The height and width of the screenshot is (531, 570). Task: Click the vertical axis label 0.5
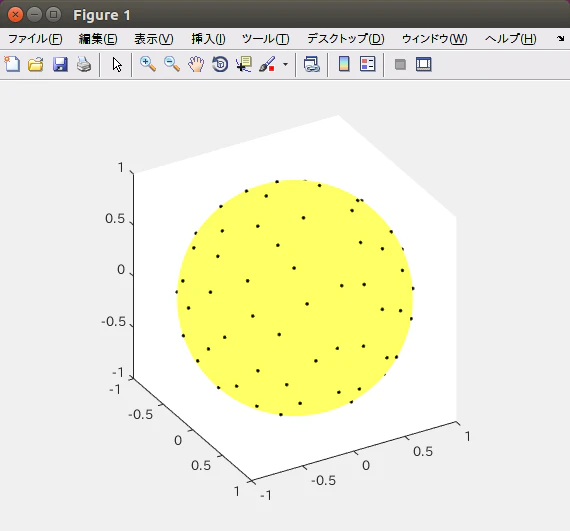(115, 219)
